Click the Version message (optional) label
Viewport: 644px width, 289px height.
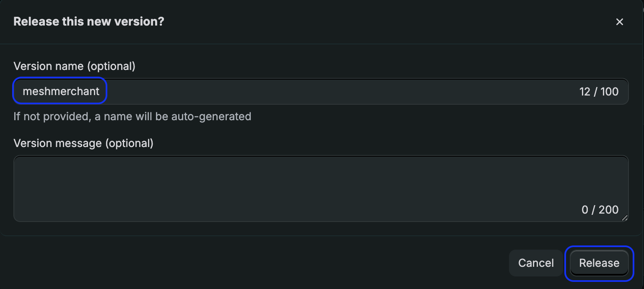[x=83, y=143]
